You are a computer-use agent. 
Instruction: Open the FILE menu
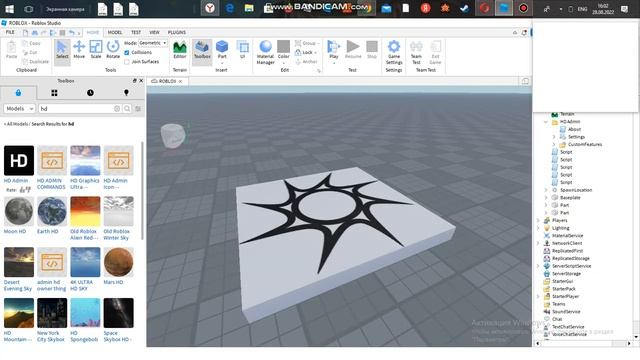[x=10, y=32]
